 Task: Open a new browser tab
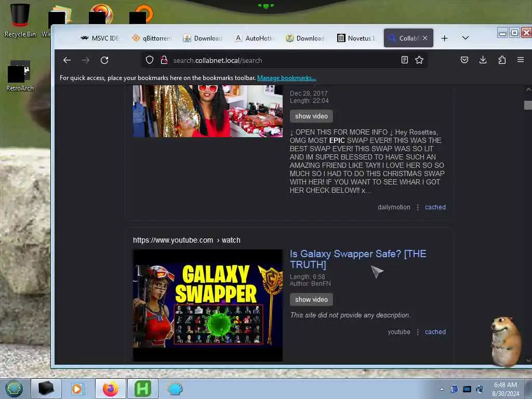coord(445,38)
